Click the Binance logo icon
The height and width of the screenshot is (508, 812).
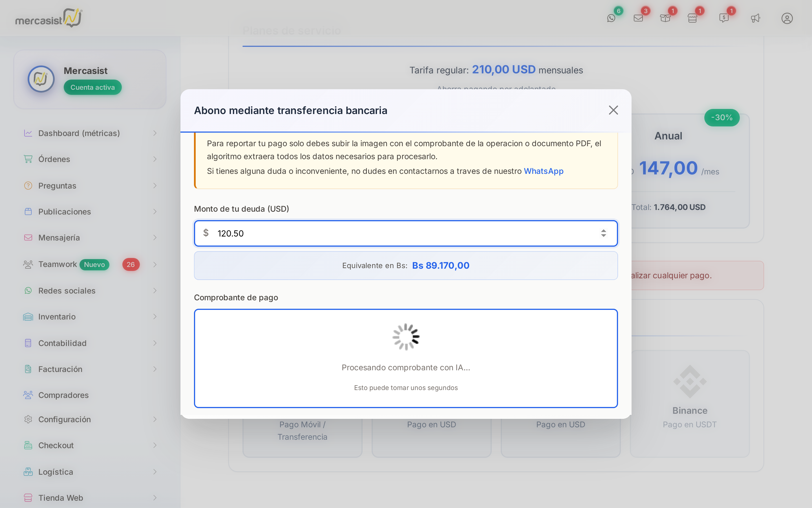[690, 382]
